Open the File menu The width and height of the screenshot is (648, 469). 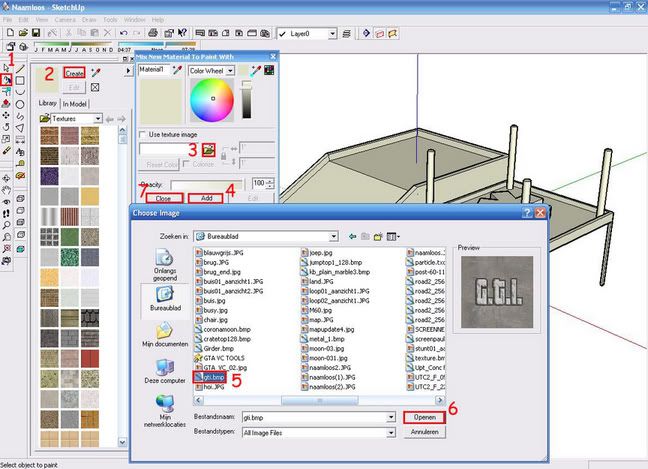click(7, 20)
